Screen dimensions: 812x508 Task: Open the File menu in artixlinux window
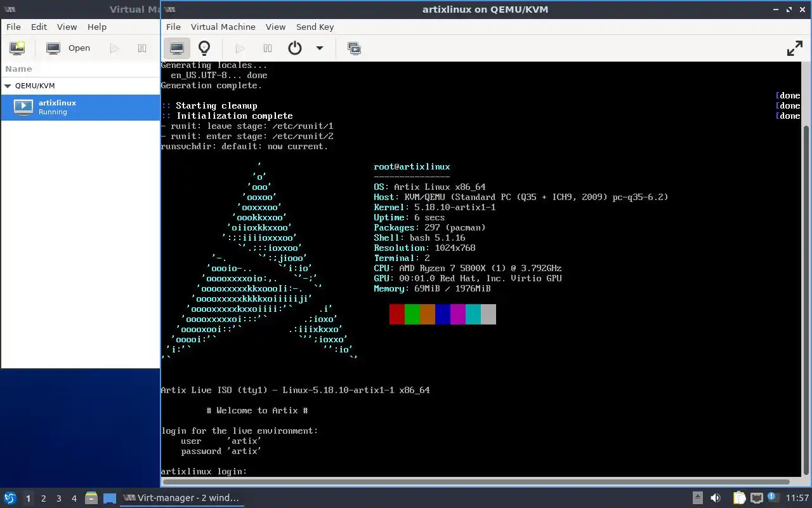173,27
